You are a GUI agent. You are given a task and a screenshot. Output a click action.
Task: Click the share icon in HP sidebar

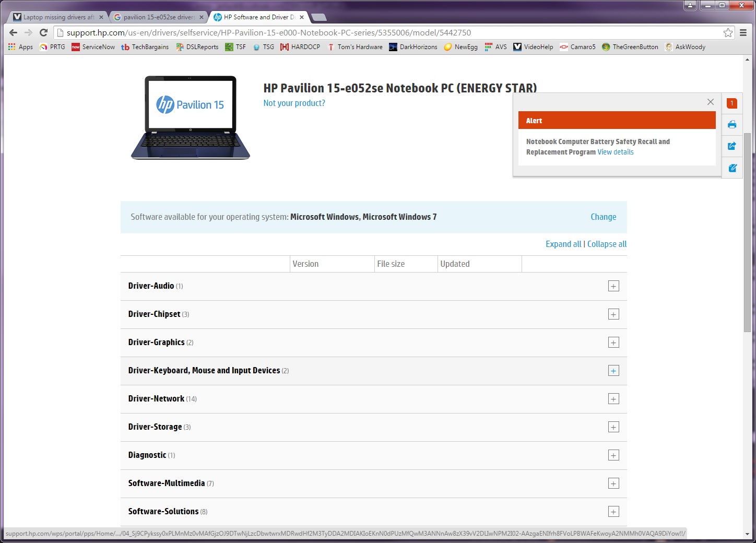(732, 146)
